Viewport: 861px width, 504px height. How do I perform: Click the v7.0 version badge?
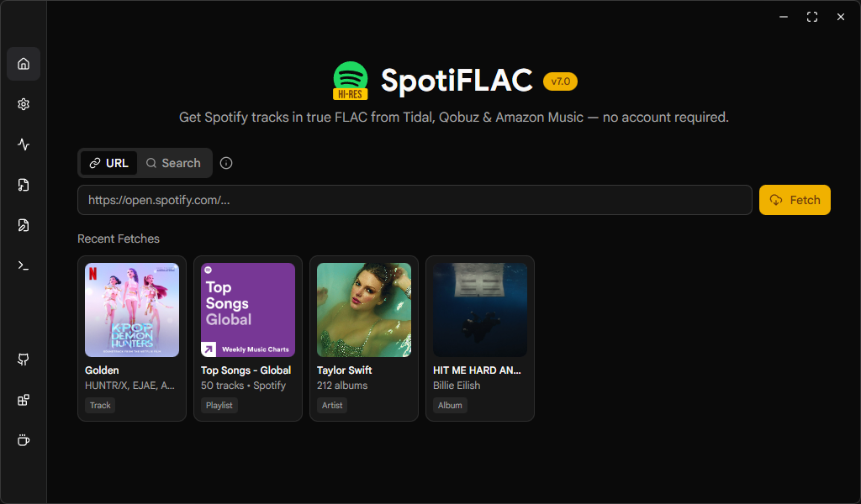click(x=560, y=81)
